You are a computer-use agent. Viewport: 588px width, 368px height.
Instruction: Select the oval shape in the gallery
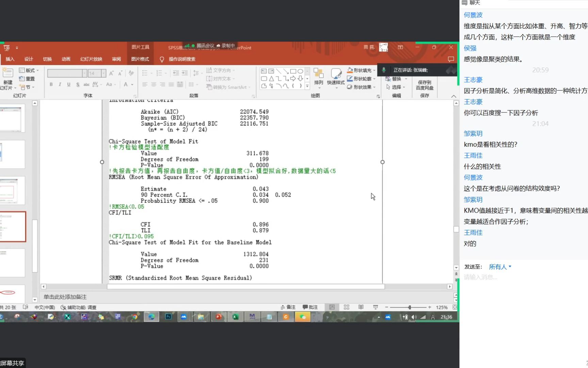(x=300, y=71)
